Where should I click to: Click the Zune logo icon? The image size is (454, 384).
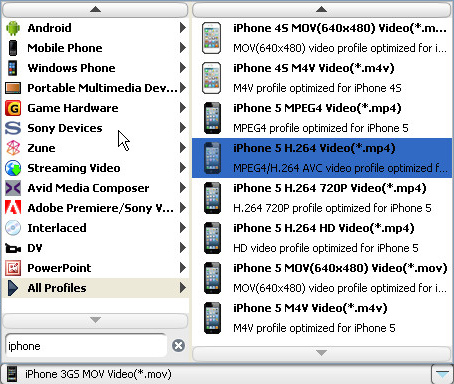13,148
